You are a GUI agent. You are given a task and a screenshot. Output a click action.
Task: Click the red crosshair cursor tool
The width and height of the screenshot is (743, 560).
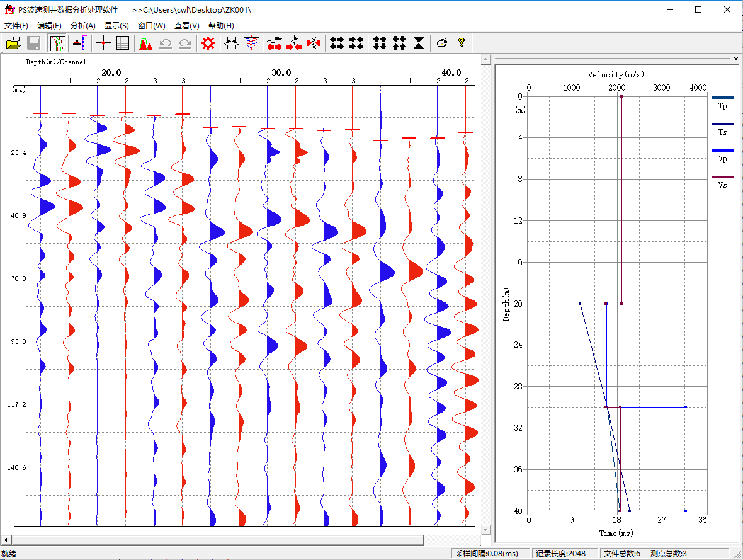coord(103,43)
